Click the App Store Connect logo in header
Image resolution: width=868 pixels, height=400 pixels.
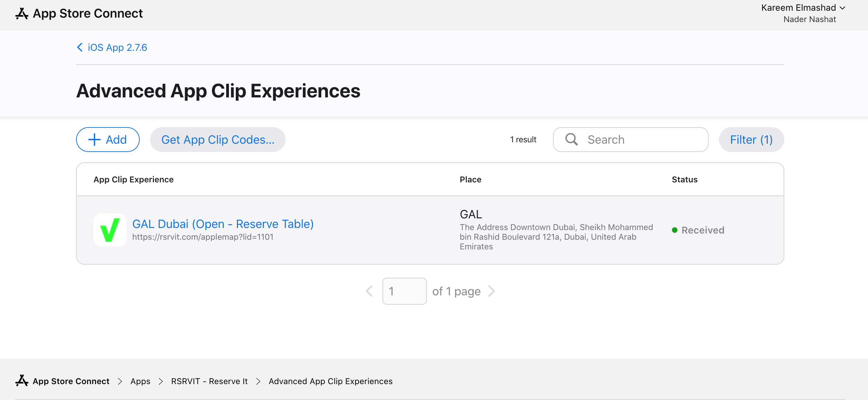coord(79,13)
